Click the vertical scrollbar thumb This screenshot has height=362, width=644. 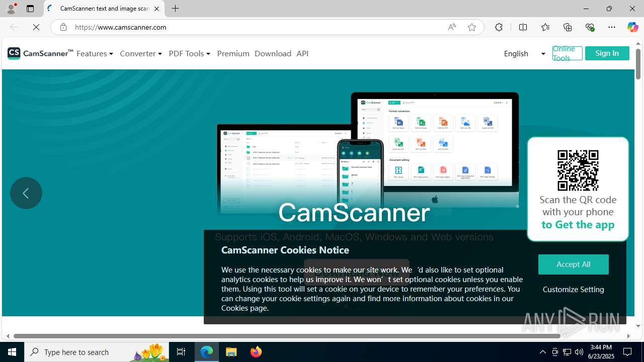click(x=638, y=64)
